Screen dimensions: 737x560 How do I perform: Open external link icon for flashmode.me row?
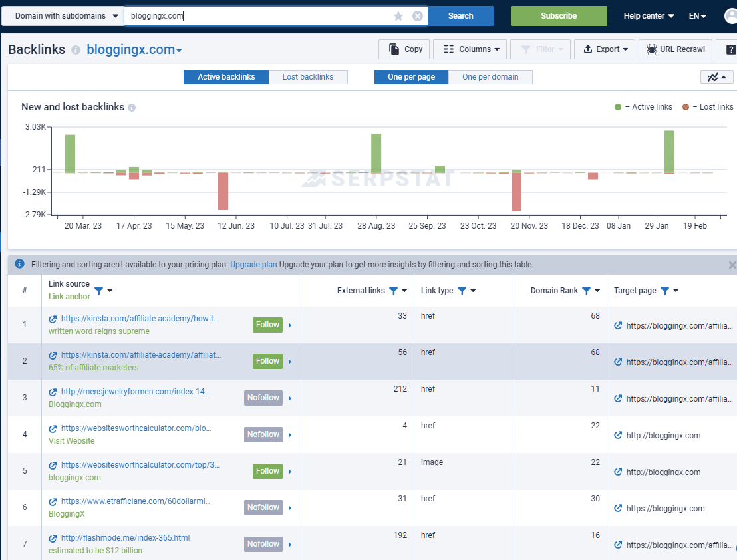coord(53,539)
